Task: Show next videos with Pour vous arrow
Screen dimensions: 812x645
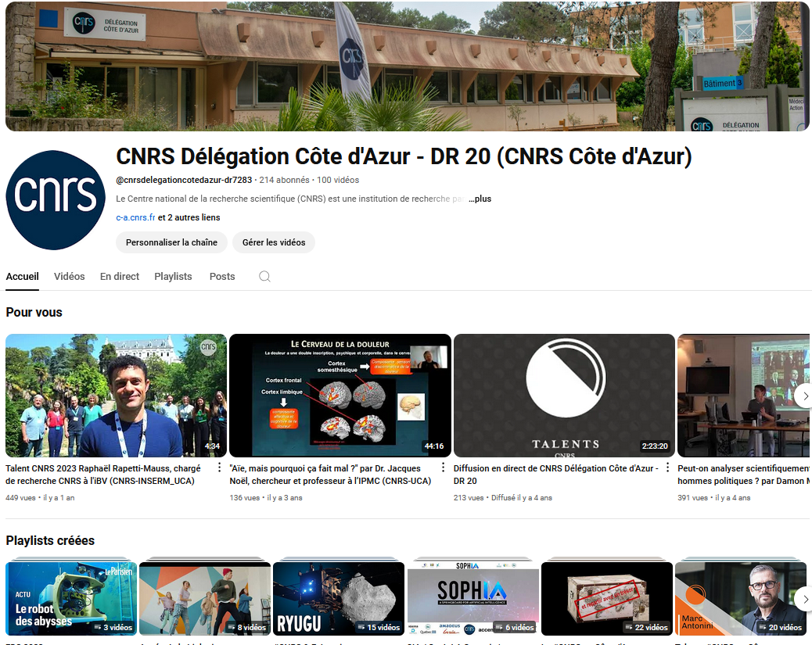Action: pyautogui.click(x=805, y=396)
